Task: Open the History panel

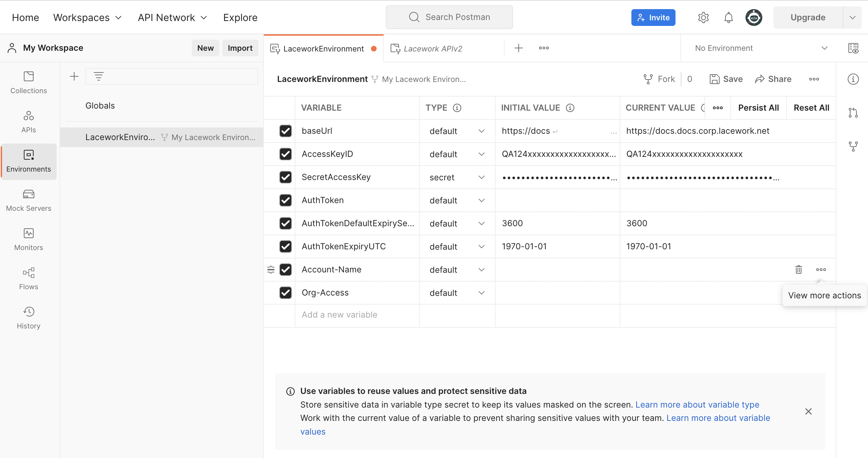Action: coord(29,318)
